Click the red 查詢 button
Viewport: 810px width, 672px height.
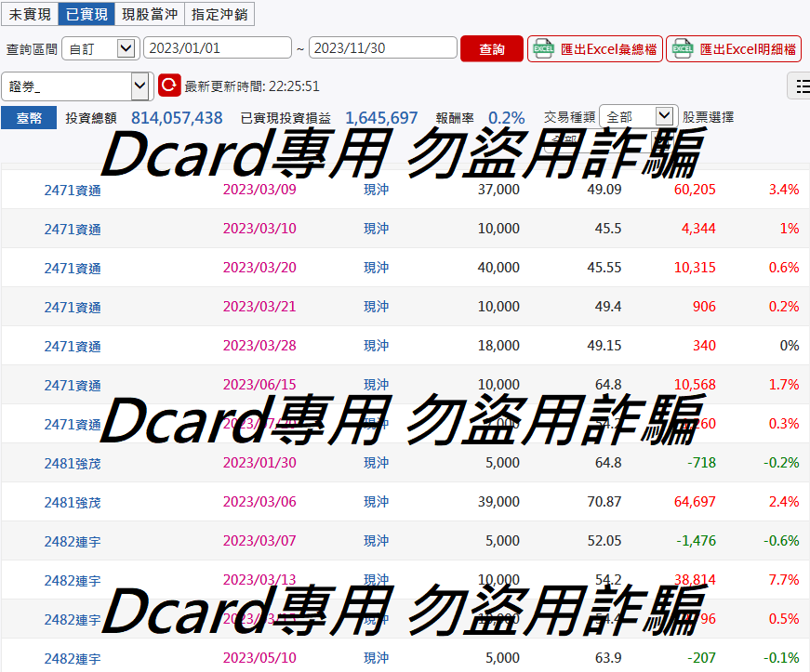(x=492, y=49)
